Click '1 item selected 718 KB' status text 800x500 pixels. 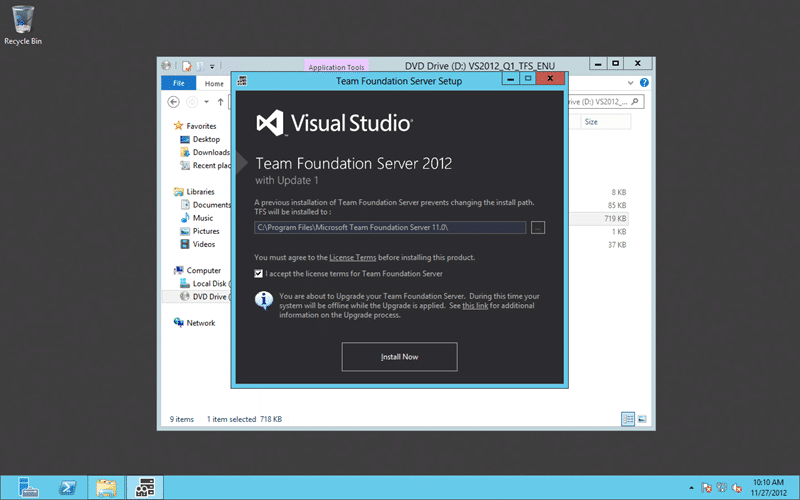244,419
